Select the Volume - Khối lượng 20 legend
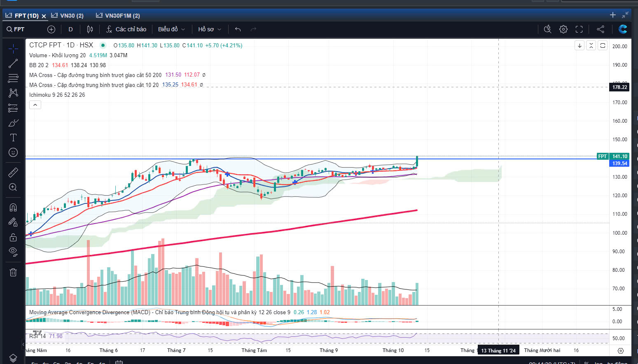 pos(57,55)
